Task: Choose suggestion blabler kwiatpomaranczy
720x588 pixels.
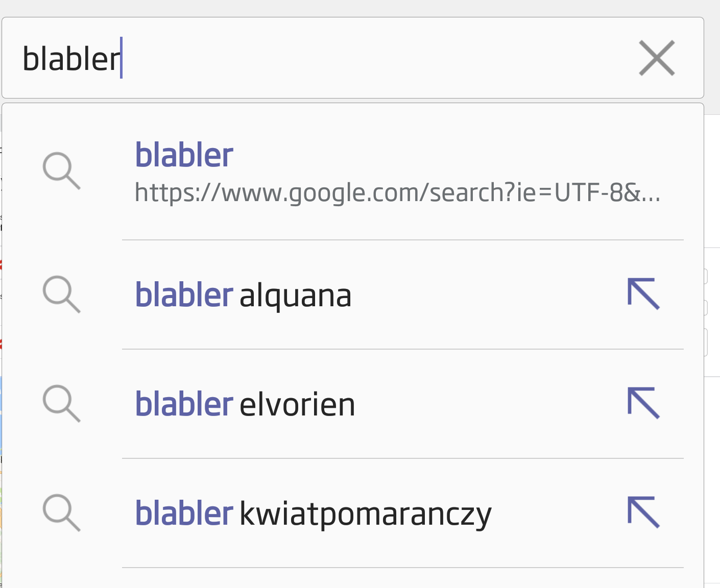Action: [x=353, y=513]
